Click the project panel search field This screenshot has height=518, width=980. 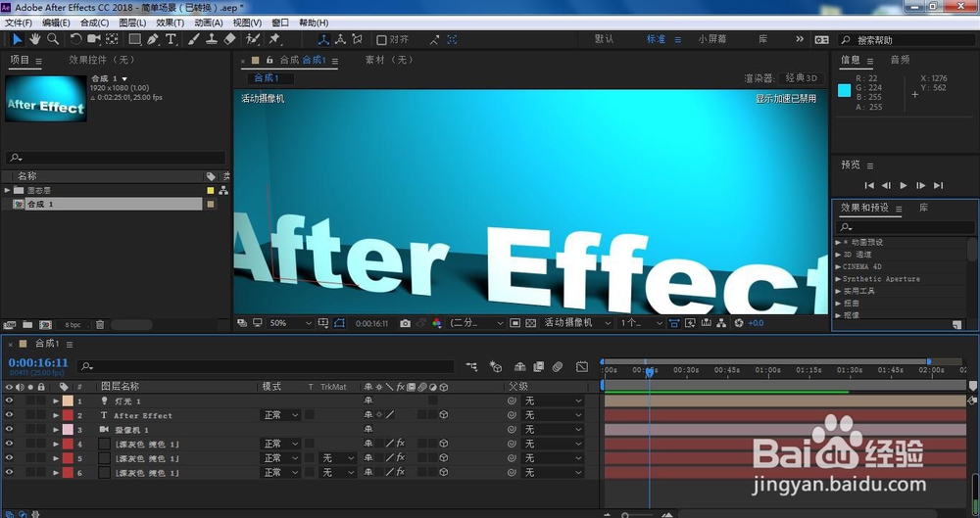point(115,158)
